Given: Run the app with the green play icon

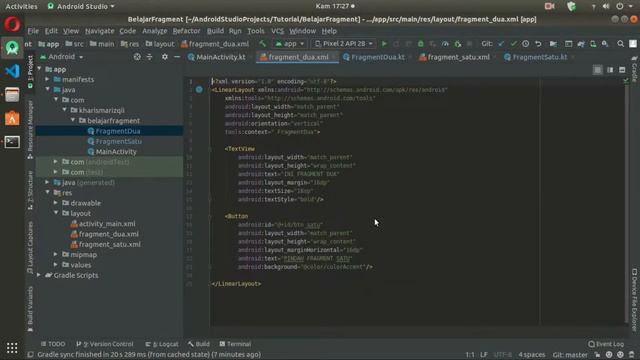Looking at the screenshot, I should point(384,44).
